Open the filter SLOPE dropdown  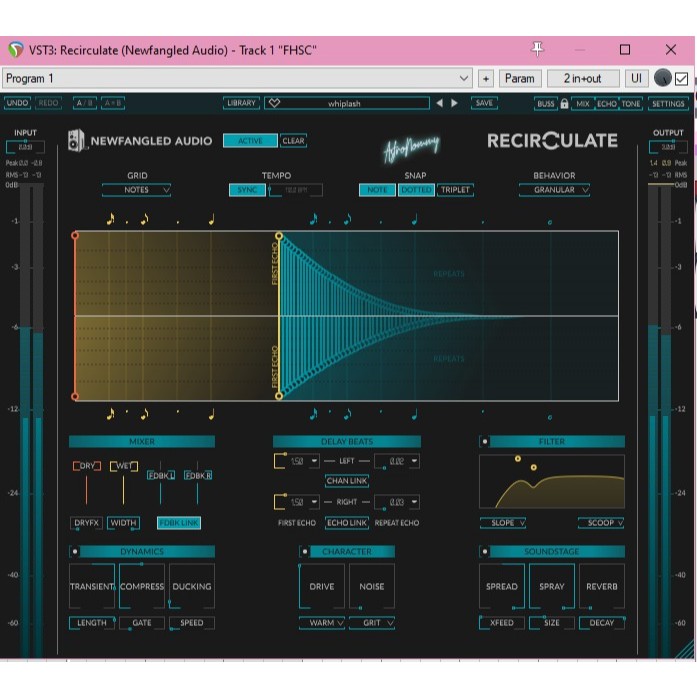[x=503, y=523]
